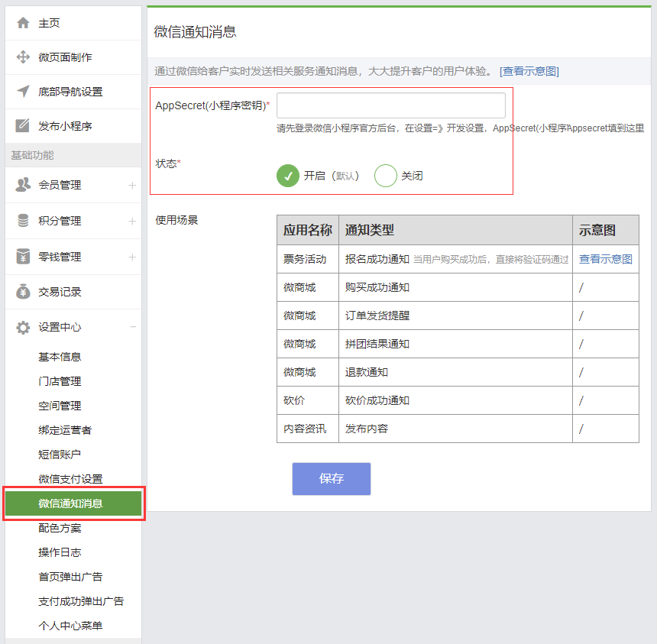Click the edit icon beside 发布小程序
Image resolution: width=657 pixels, height=644 pixels.
tap(23, 126)
